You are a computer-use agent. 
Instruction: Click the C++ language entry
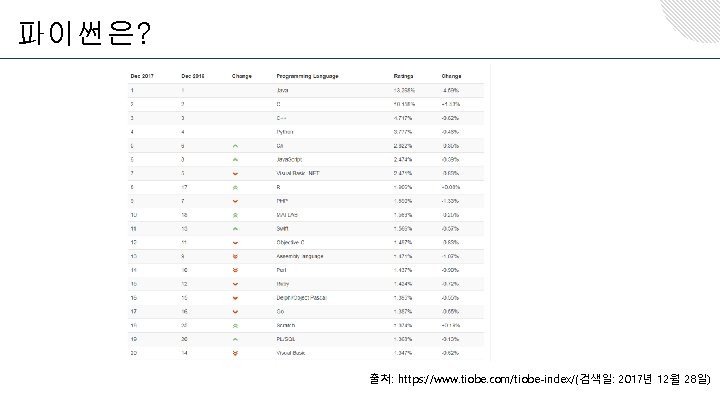click(282, 118)
